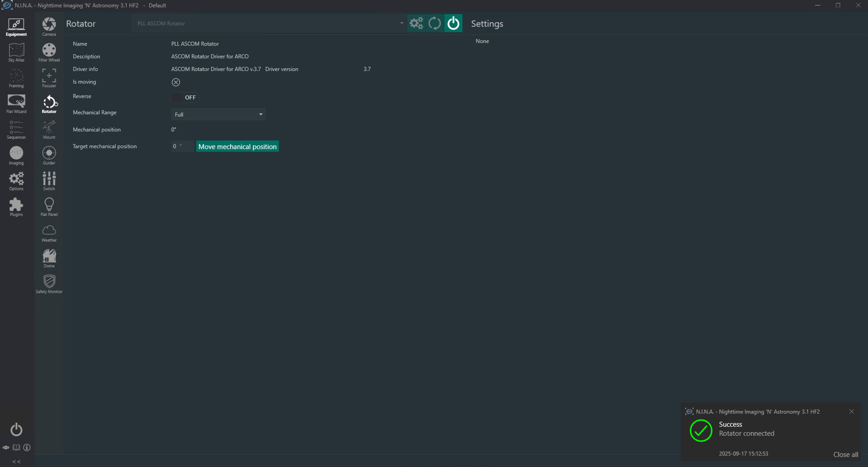Click the Target mechanical position input field
This screenshot has height=467, width=868.
(x=182, y=146)
